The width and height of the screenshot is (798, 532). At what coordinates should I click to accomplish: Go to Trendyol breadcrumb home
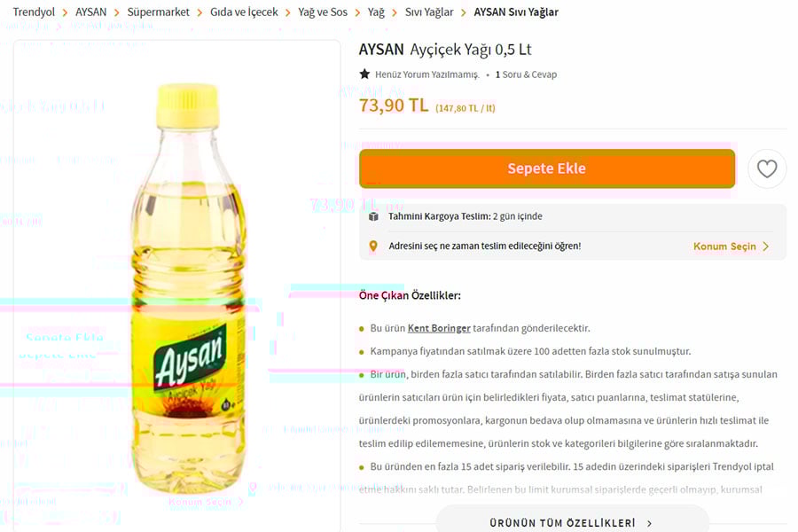[34, 12]
